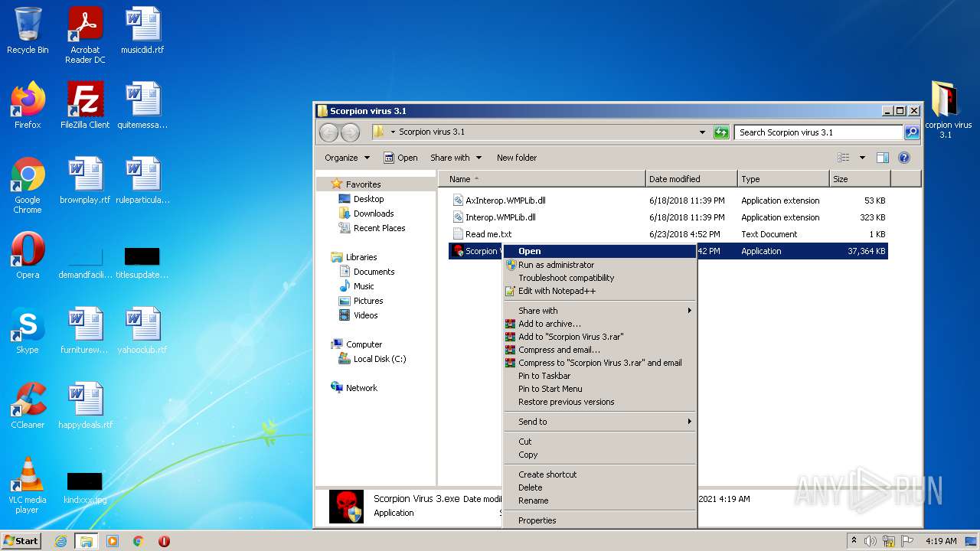Select Pin to Taskbar entry

599,376
